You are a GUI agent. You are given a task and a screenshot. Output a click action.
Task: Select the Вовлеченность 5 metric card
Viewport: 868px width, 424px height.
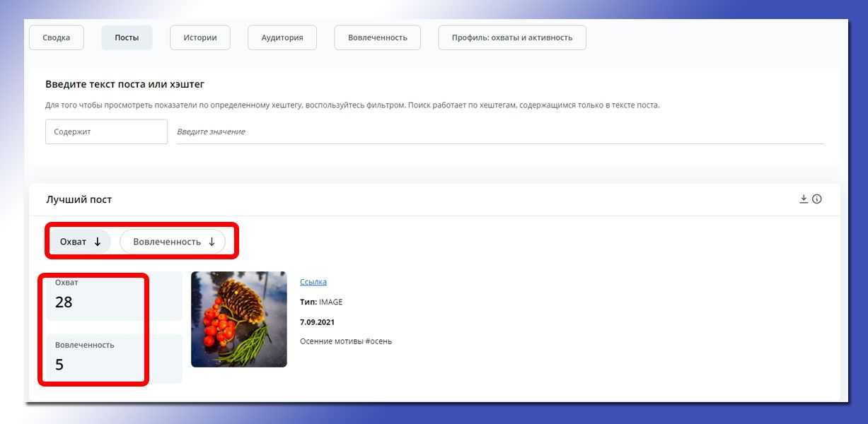pos(110,358)
